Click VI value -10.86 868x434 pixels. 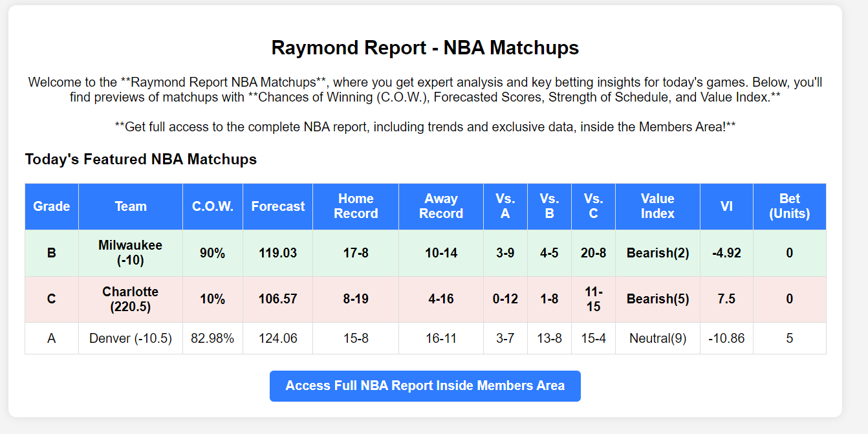tap(726, 338)
